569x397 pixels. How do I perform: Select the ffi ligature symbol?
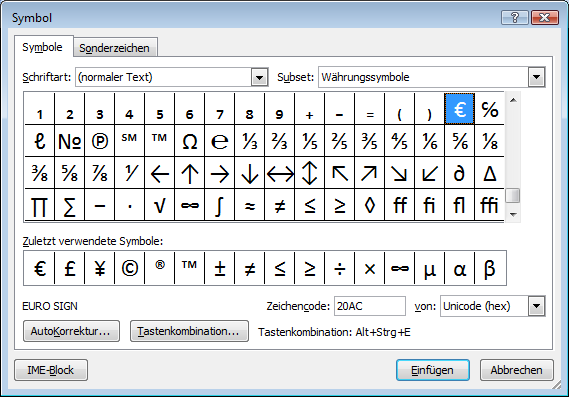(490, 205)
